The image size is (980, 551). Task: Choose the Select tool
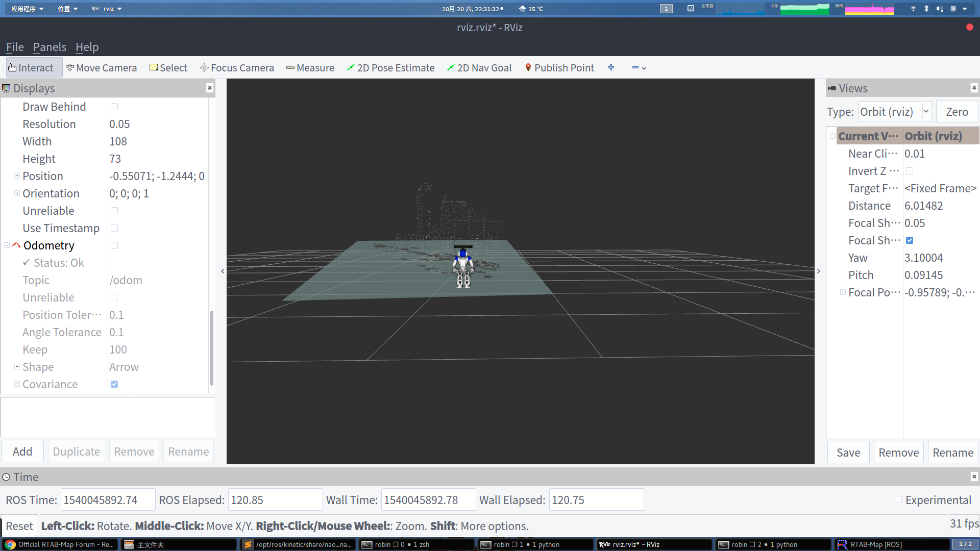click(x=168, y=68)
